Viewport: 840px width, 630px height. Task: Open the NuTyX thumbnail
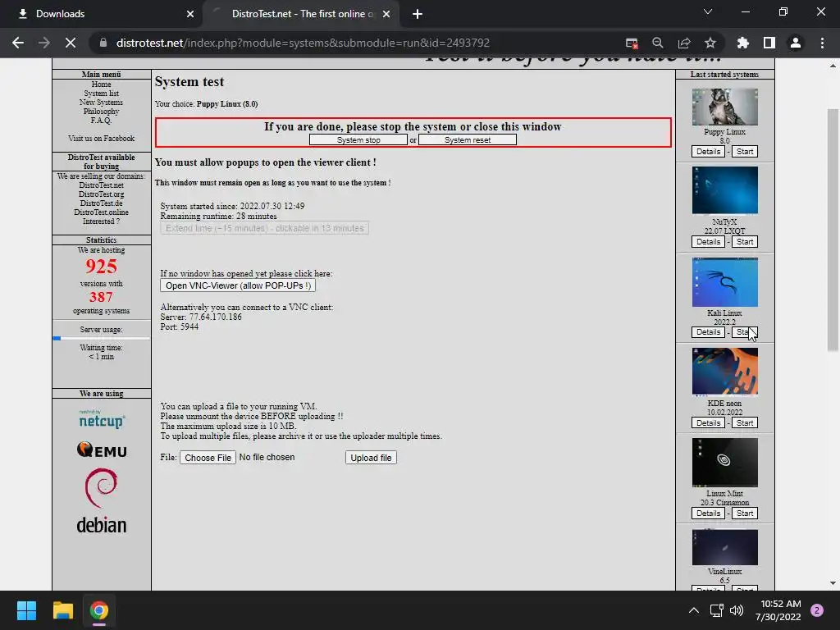[x=725, y=190]
